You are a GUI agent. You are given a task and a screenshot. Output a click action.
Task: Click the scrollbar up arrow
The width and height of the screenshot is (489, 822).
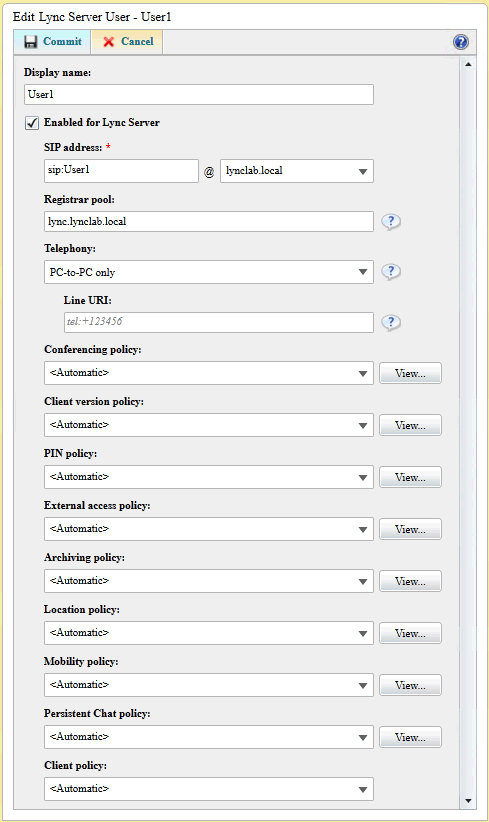(468, 64)
